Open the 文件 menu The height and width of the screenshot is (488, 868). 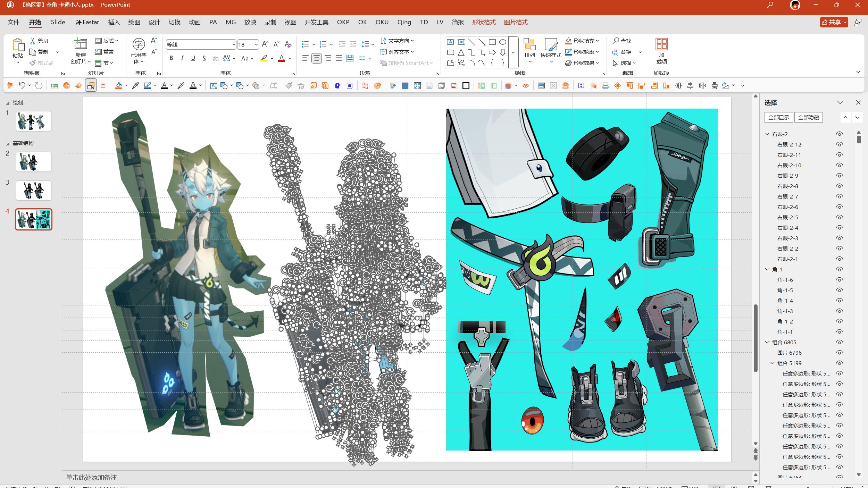point(14,22)
